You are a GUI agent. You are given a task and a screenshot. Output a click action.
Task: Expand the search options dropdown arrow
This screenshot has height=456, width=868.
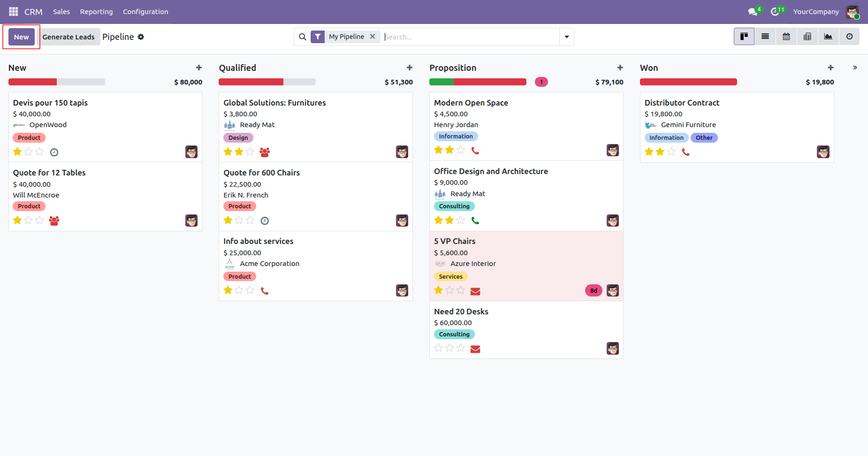coord(567,37)
